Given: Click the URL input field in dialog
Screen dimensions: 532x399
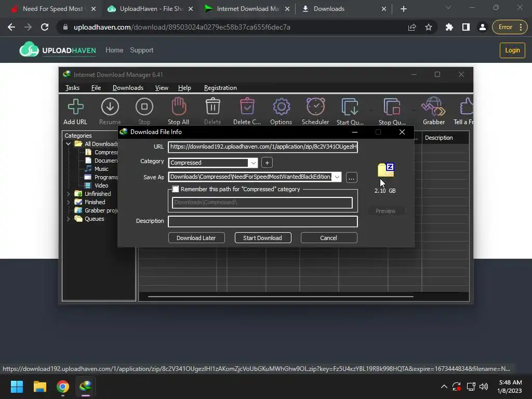Looking at the screenshot, I should click(262, 147).
